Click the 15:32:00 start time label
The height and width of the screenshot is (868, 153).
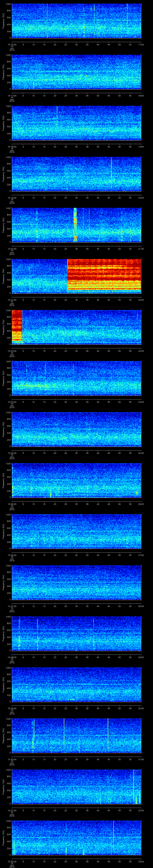coord(12,861)
